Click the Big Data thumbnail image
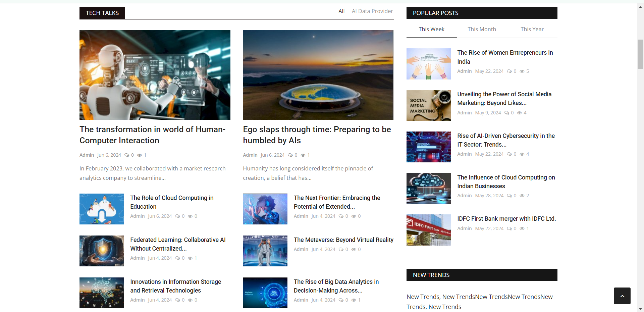644x312 pixels. pos(265,293)
